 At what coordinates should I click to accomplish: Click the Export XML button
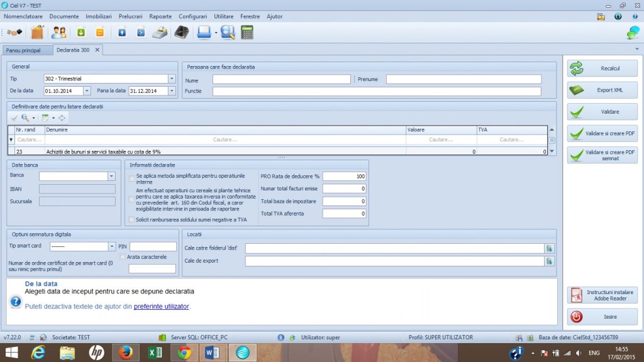(602, 90)
